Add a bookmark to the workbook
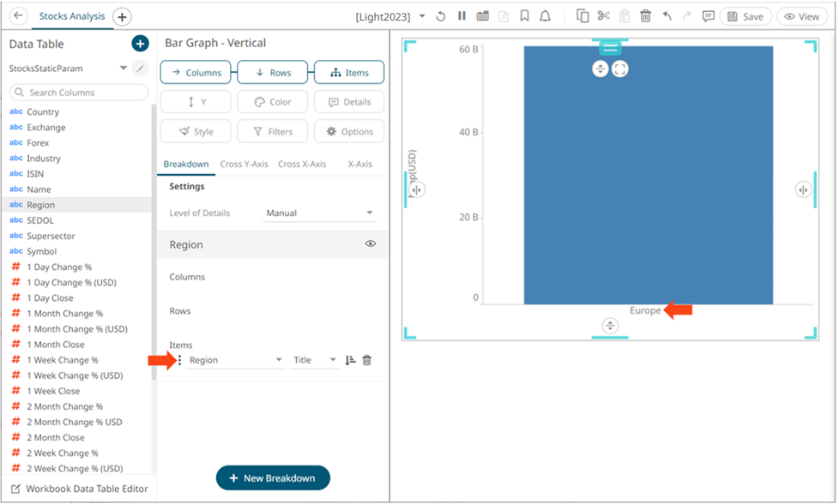Viewport: 839px width, 504px height. (526, 15)
